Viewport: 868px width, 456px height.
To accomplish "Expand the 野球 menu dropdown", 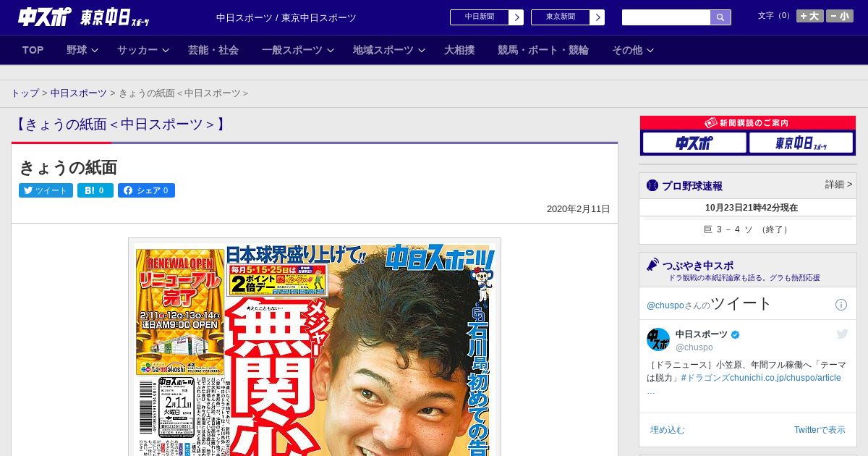I will pos(82,50).
